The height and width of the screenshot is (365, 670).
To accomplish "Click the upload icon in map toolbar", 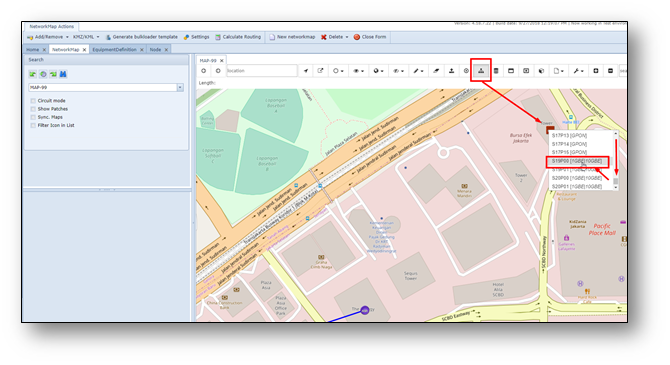I will (x=451, y=71).
